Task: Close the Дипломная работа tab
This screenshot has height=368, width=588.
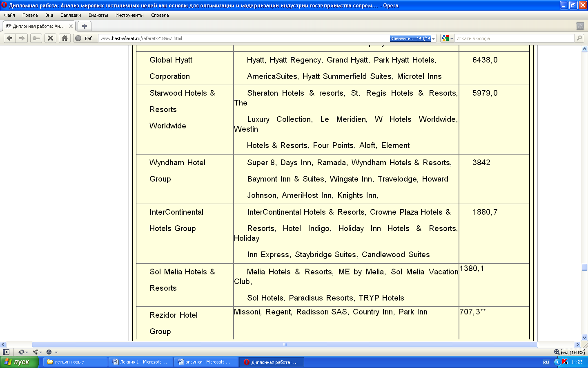Action: (x=71, y=26)
